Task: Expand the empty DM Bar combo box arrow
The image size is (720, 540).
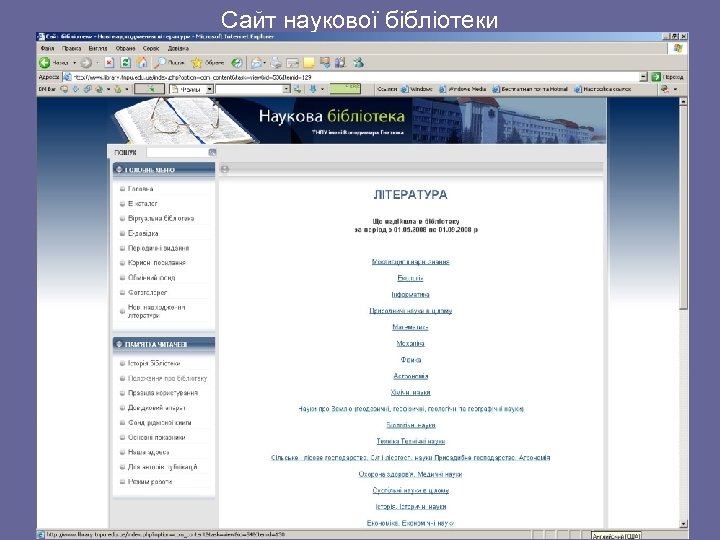Action: [x=287, y=89]
